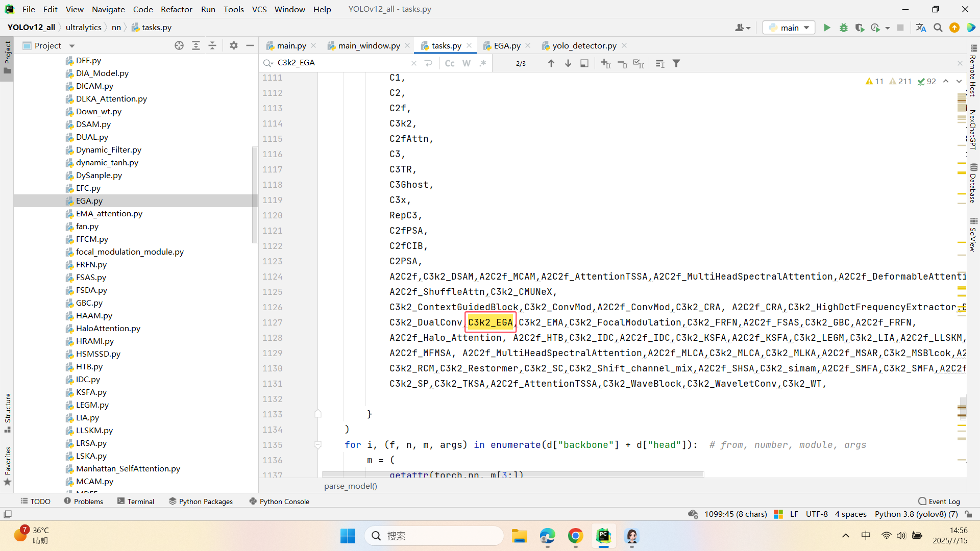Viewport: 980px width, 551px height.
Task: Select opened file in Project tree
Action: [179, 45]
